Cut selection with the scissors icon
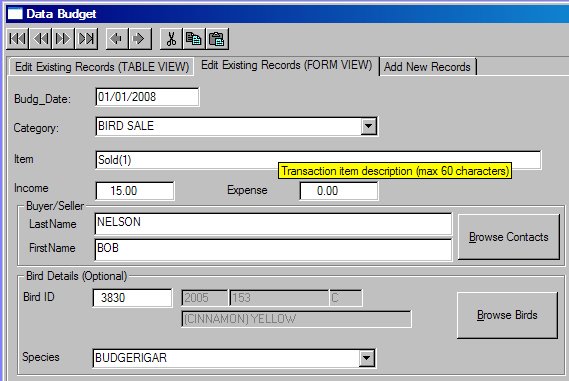This screenshot has height=381, width=569. pos(171,38)
